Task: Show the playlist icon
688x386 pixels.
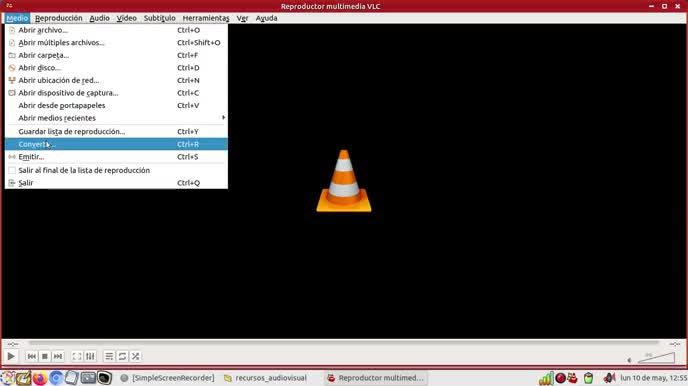Action: tap(109, 357)
